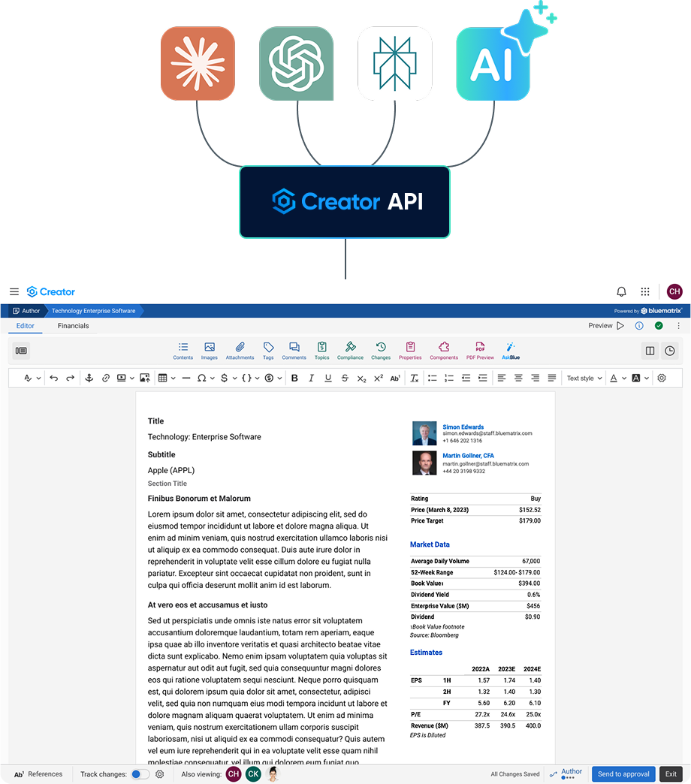Insert an anchor
Image resolution: width=691 pixels, height=784 pixels.
click(x=89, y=378)
